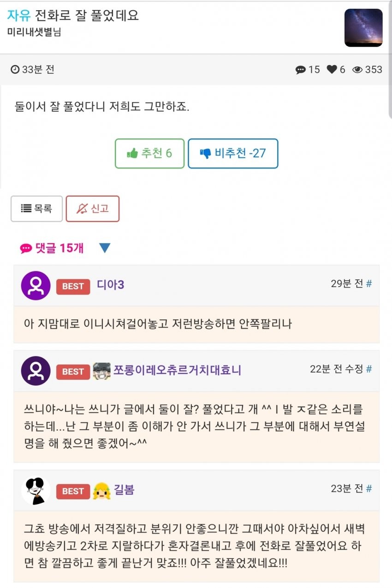Image resolution: width=392 pixels, height=588 pixels.
Task: Upvote the post with the 추천 6 button
Action: 149,153
